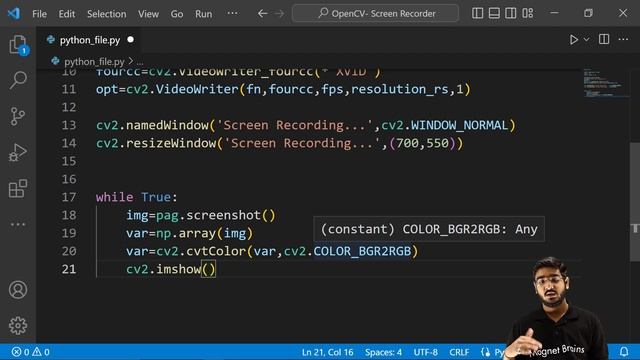Screen dimensions: 640x360
Task: Open the Explorer view in activity bar
Action: [x=18, y=44]
